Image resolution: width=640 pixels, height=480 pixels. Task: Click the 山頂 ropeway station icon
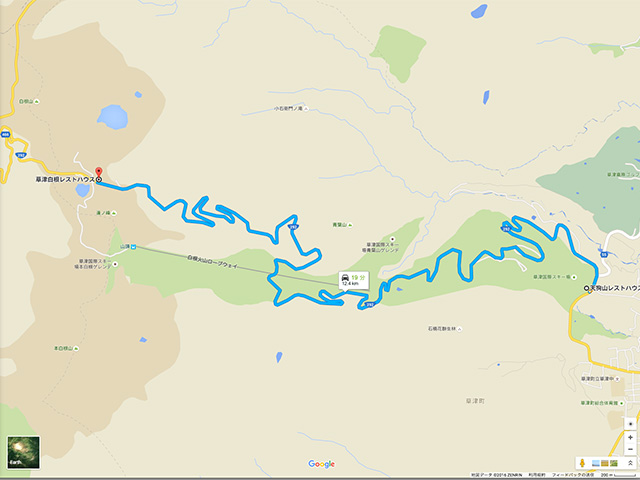[x=133, y=247]
